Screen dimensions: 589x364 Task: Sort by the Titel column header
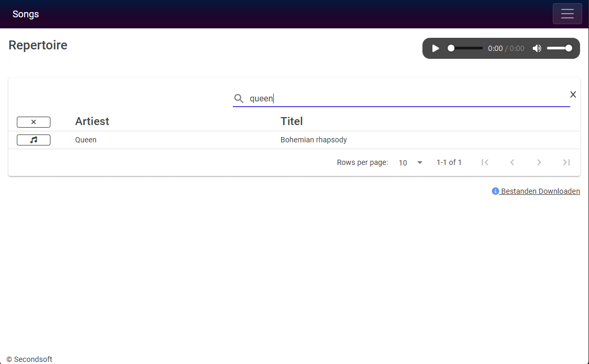[292, 121]
